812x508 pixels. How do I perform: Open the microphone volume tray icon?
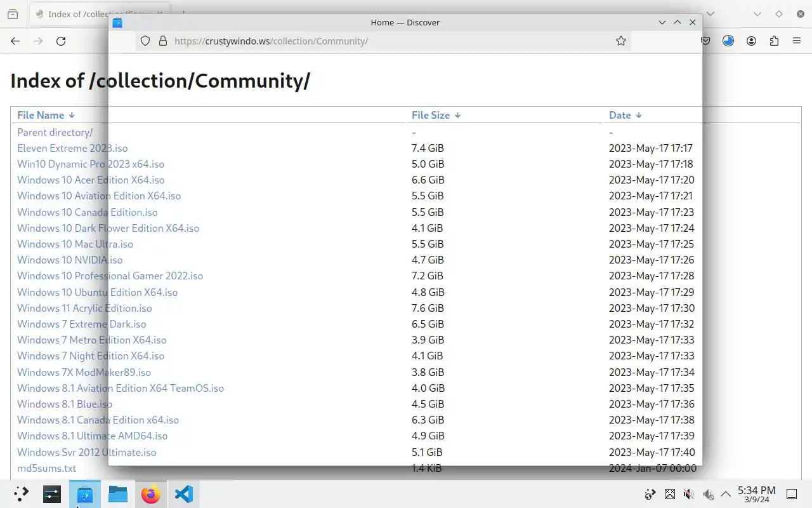point(708,494)
